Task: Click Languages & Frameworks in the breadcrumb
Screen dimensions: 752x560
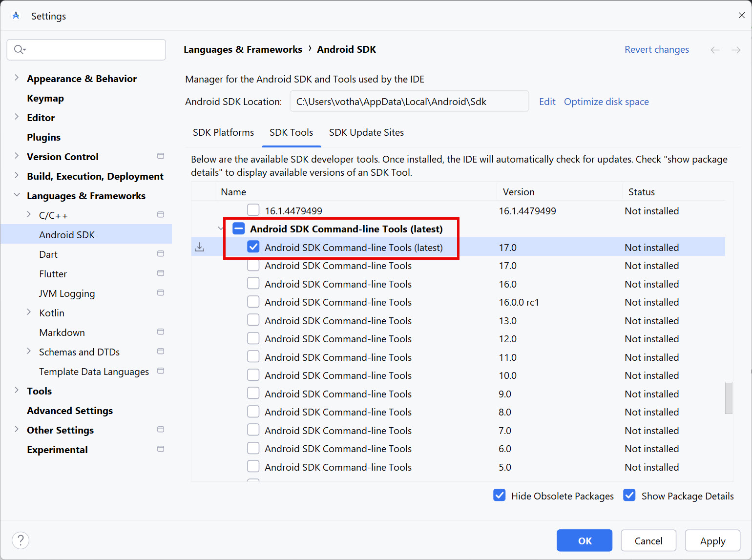Action: pos(243,49)
